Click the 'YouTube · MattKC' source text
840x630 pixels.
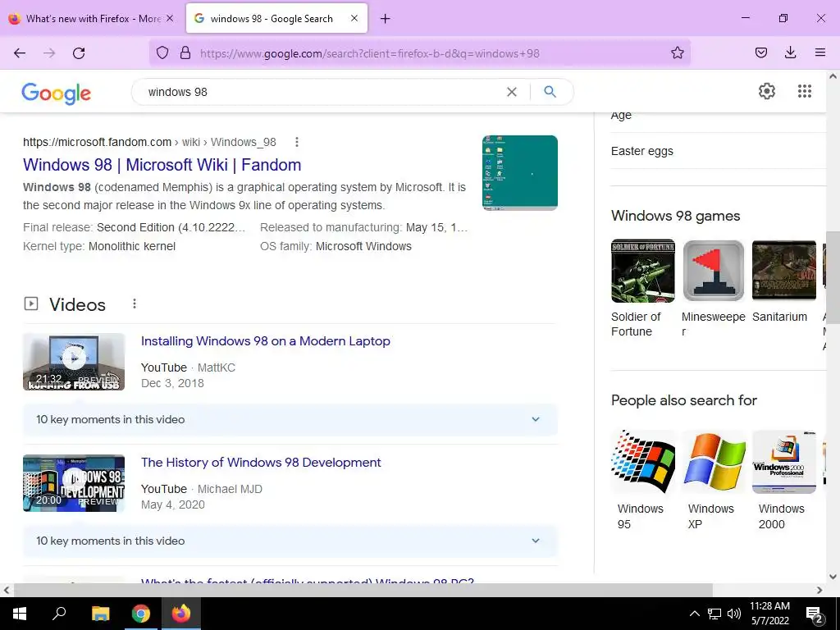(188, 367)
